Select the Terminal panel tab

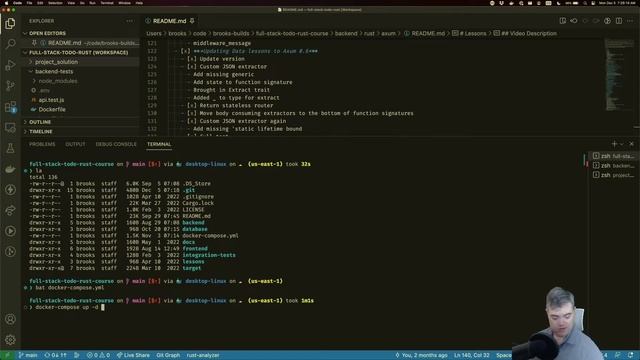(x=159, y=144)
